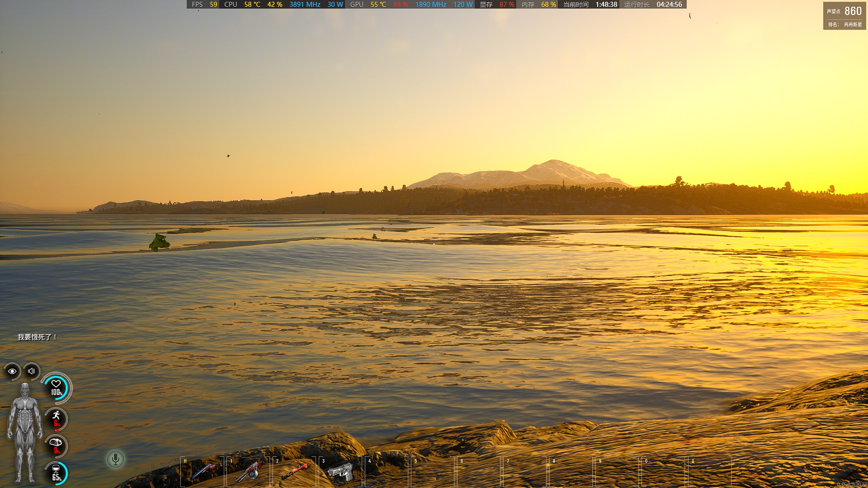The width and height of the screenshot is (868, 488).
Task: Select empty hotbar slot 4
Action: pos(387,472)
